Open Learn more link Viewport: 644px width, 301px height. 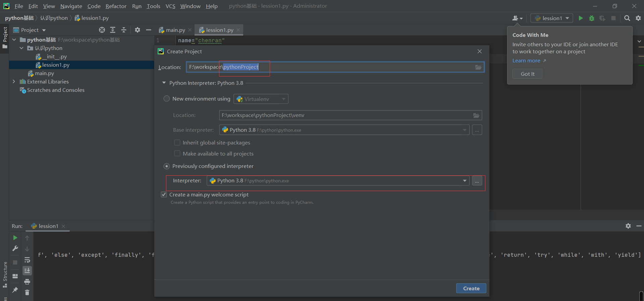(x=529, y=61)
